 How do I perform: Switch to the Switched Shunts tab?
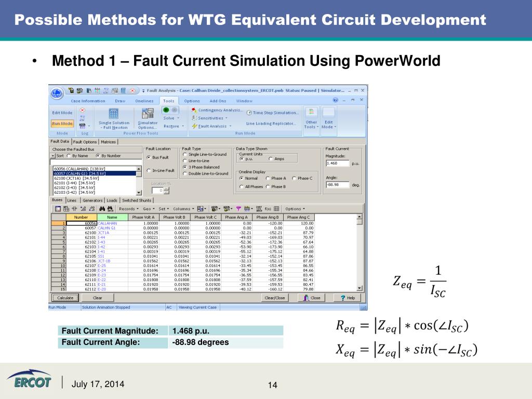(x=137, y=201)
